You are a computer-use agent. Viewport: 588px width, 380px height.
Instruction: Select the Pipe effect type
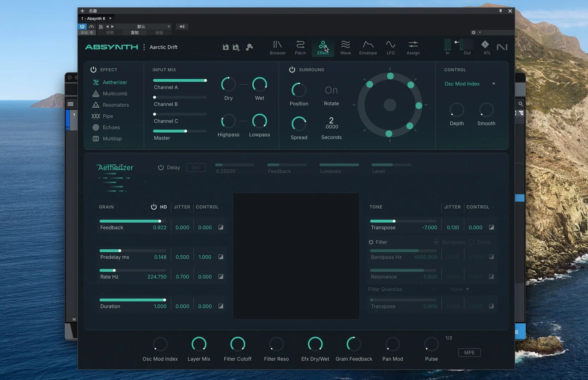(x=107, y=116)
